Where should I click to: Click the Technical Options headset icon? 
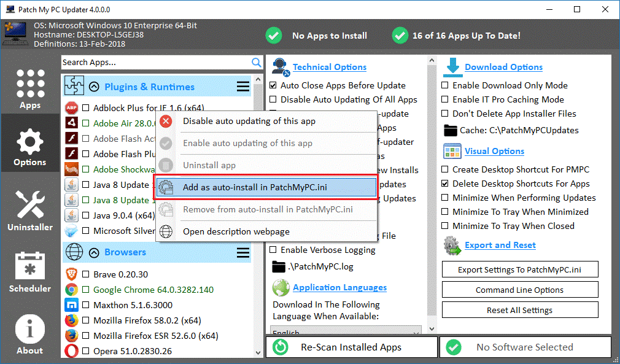[281, 67]
